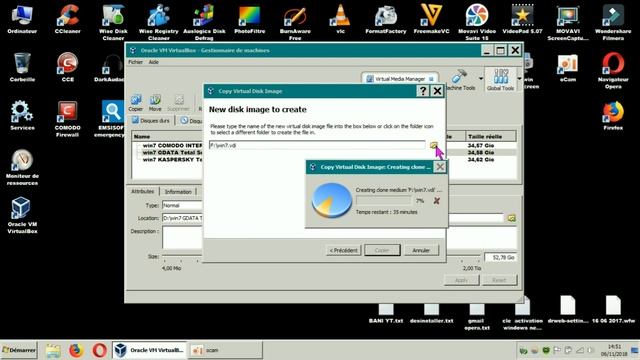
Task: Launch Oracle VM VirtualBox desktop icon
Action: click(22, 216)
